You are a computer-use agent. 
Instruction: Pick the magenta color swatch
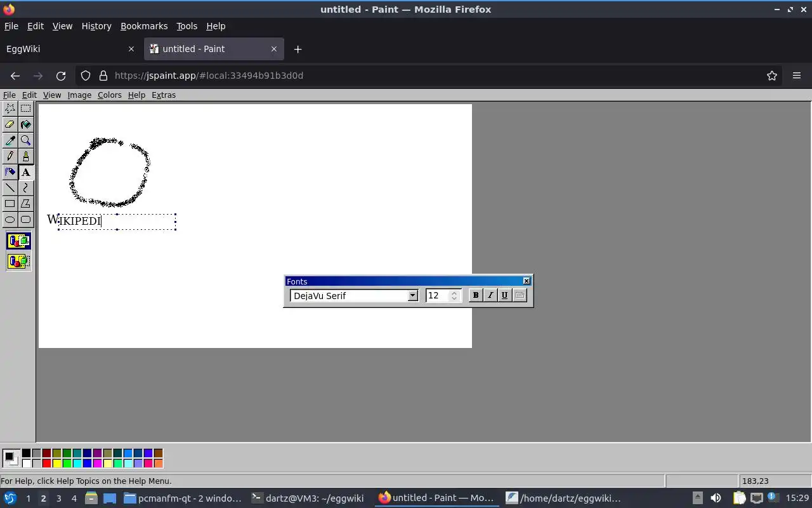click(x=97, y=464)
